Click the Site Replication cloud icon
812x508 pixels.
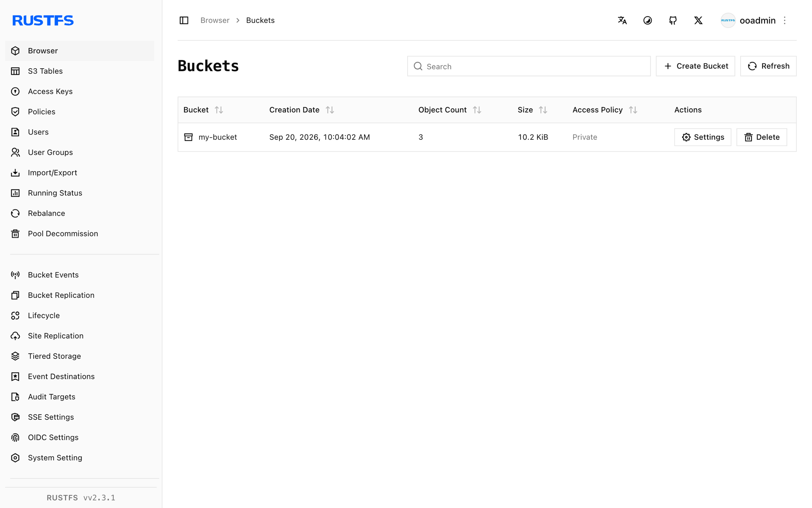pyautogui.click(x=15, y=336)
